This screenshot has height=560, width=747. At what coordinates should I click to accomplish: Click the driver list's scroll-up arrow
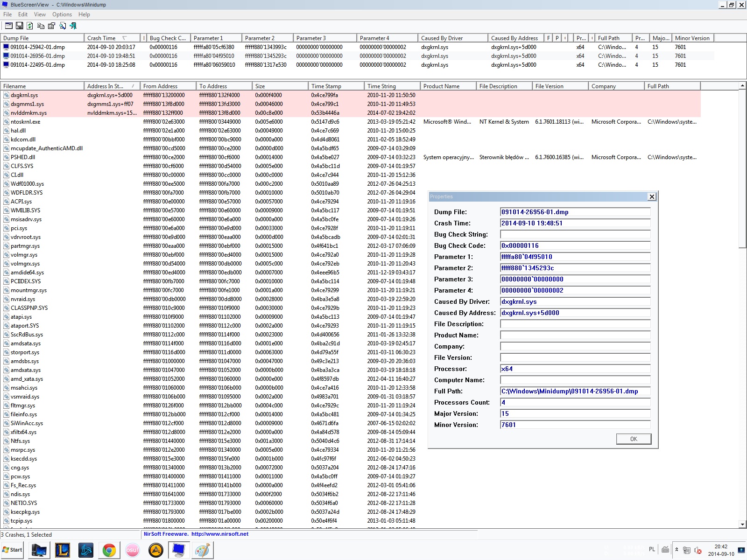tap(742, 86)
